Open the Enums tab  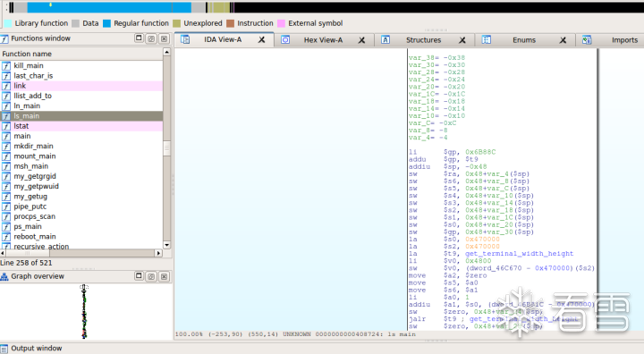524,40
